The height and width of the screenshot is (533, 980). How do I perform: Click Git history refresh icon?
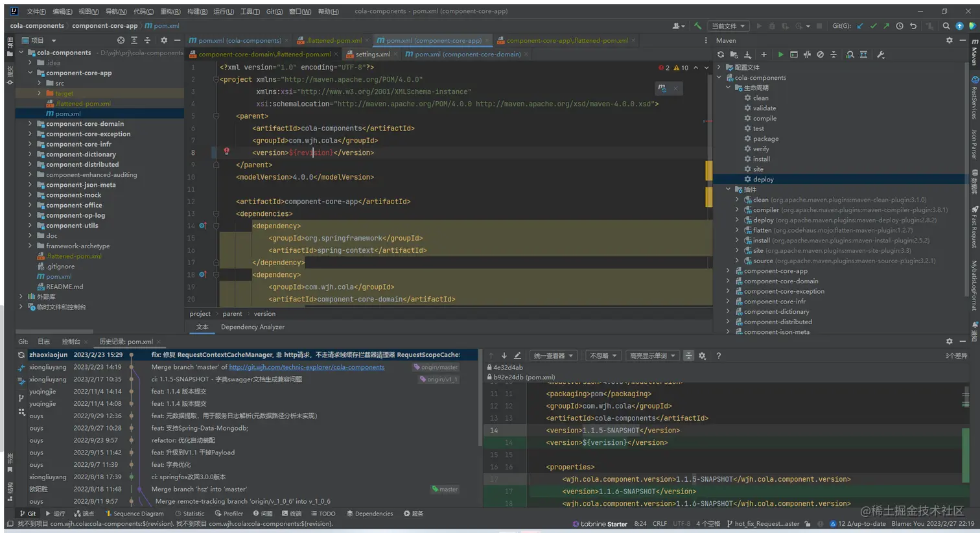tap(21, 355)
